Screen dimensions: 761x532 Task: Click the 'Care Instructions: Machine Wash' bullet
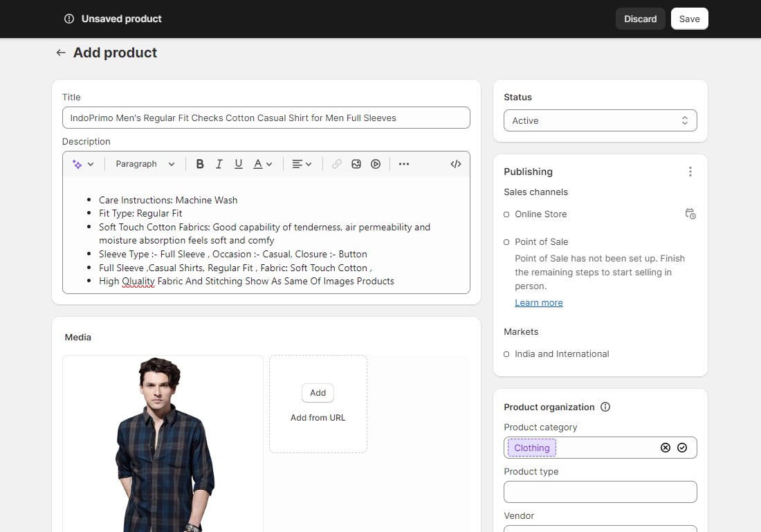point(168,200)
